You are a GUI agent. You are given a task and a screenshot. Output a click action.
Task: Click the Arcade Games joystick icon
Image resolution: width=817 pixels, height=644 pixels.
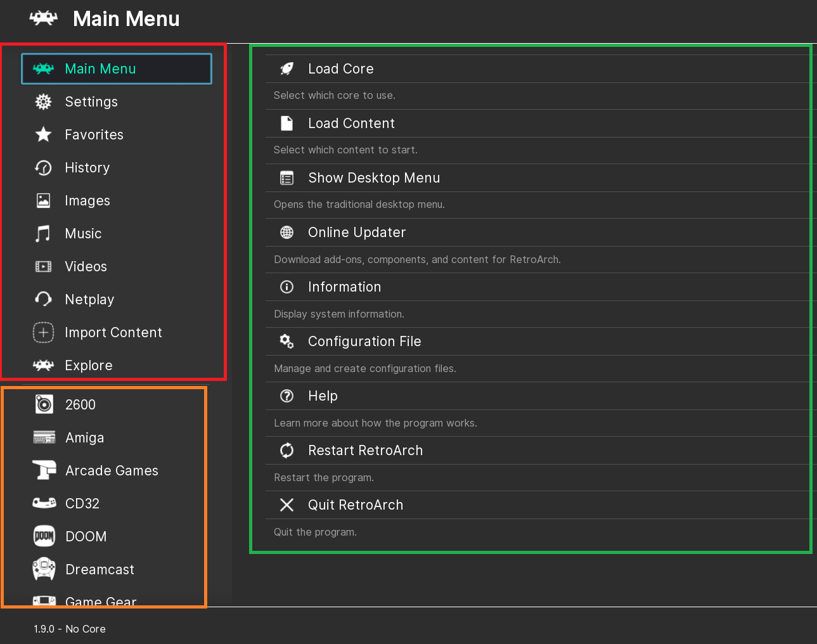[x=44, y=470]
